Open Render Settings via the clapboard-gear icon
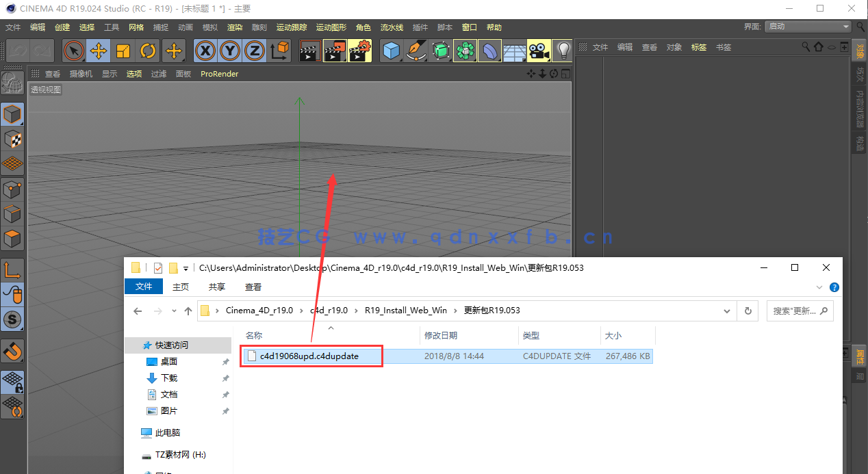 359,51
